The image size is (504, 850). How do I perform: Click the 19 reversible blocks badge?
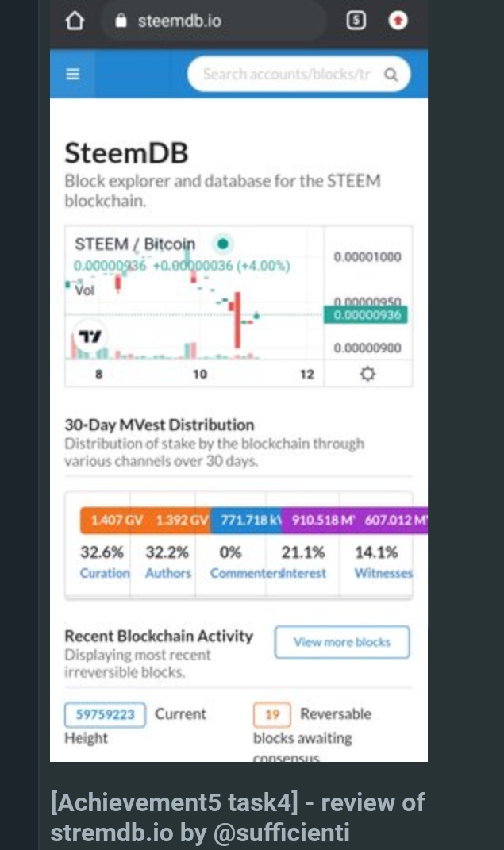(x=272, y=714)
